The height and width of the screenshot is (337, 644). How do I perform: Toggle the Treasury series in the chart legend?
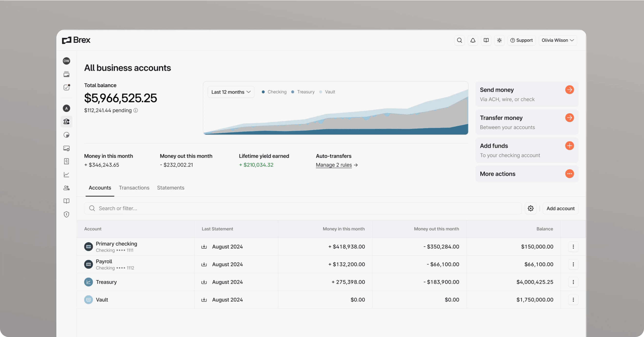pos(303,92)
